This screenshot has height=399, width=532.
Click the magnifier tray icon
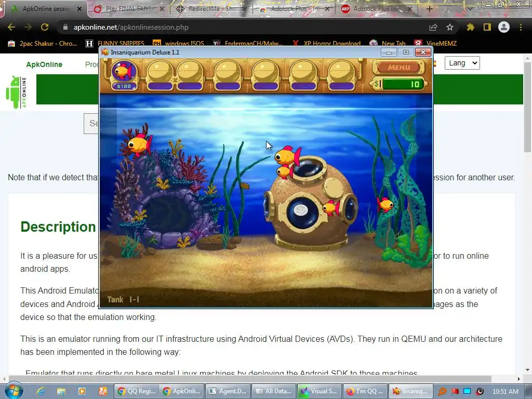(x=442, y=392)
